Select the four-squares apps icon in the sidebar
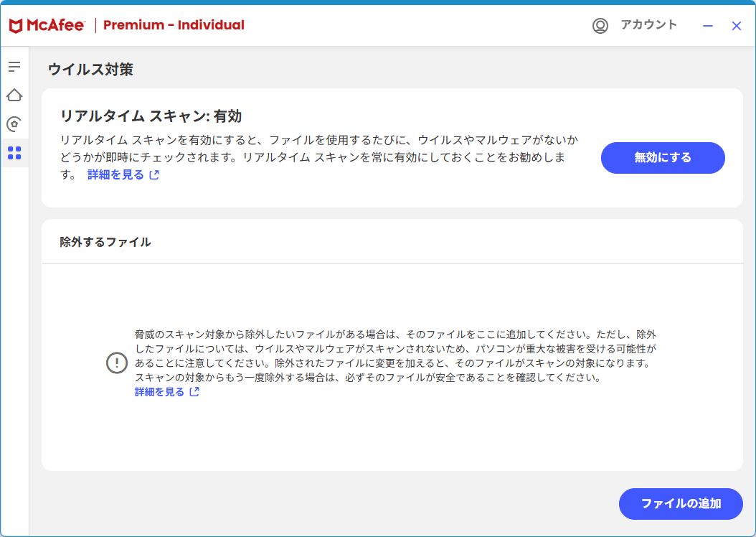This screenshot has width=756, height=537. tap(14, 153)
